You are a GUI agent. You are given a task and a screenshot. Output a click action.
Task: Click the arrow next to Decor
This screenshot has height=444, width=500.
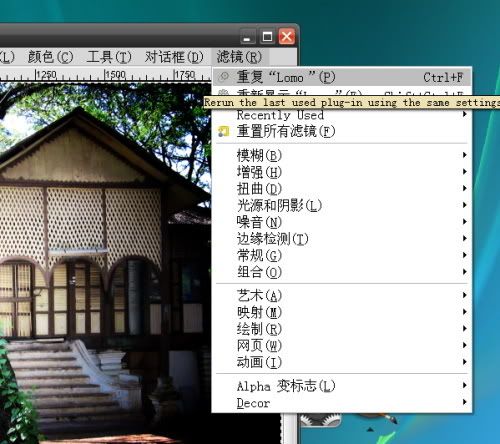coord(465,402)
